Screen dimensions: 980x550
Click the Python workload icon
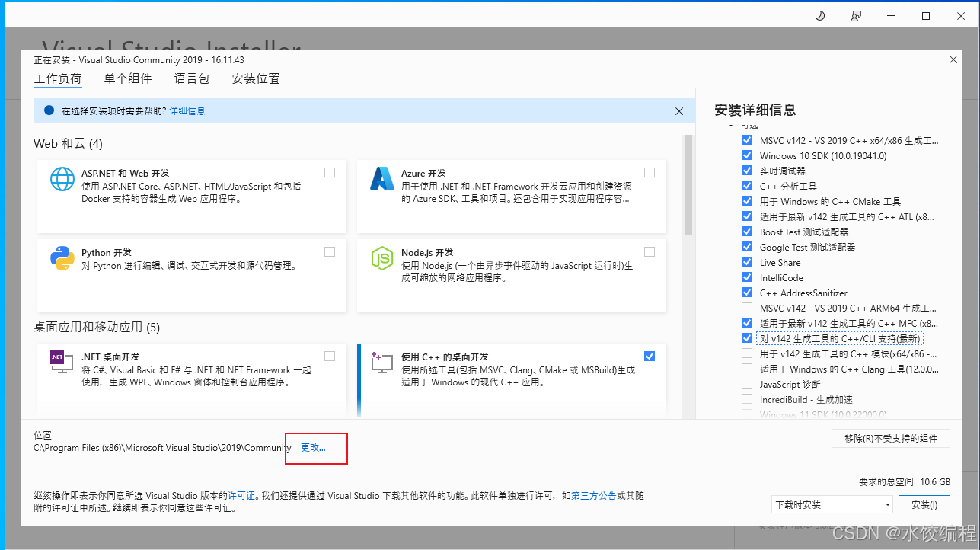pyautogui.click(x=62, y=258)
